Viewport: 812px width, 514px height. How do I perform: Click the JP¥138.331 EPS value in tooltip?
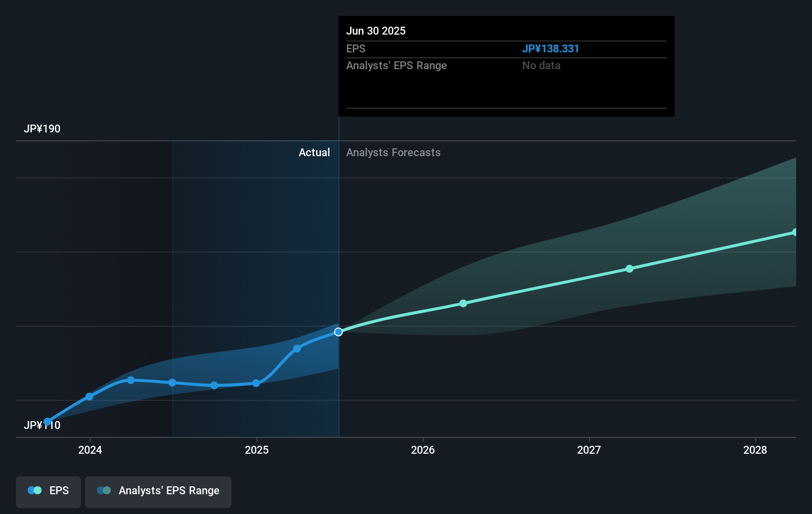point(550,48)
